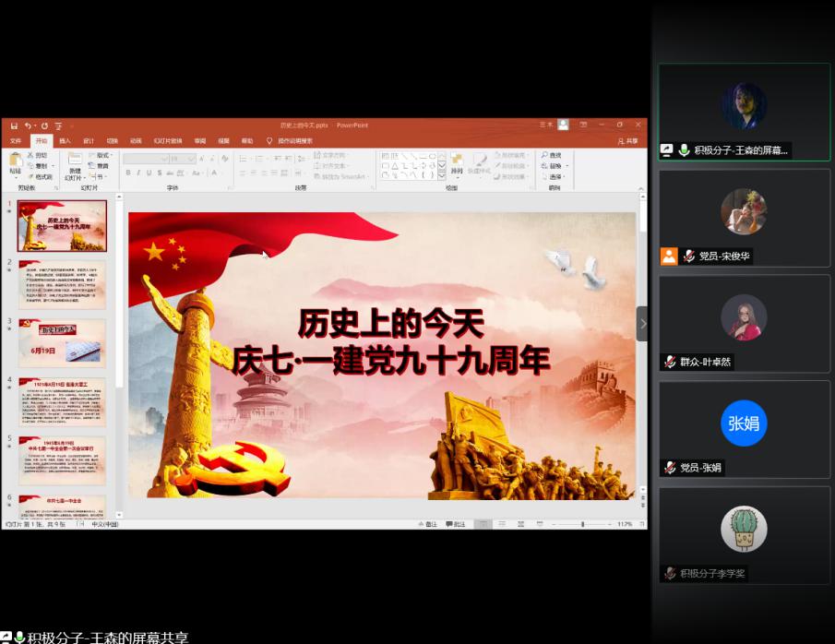835x644 pixels.
Task: Expand the shapes gallery dropdown
Action: 441,174
